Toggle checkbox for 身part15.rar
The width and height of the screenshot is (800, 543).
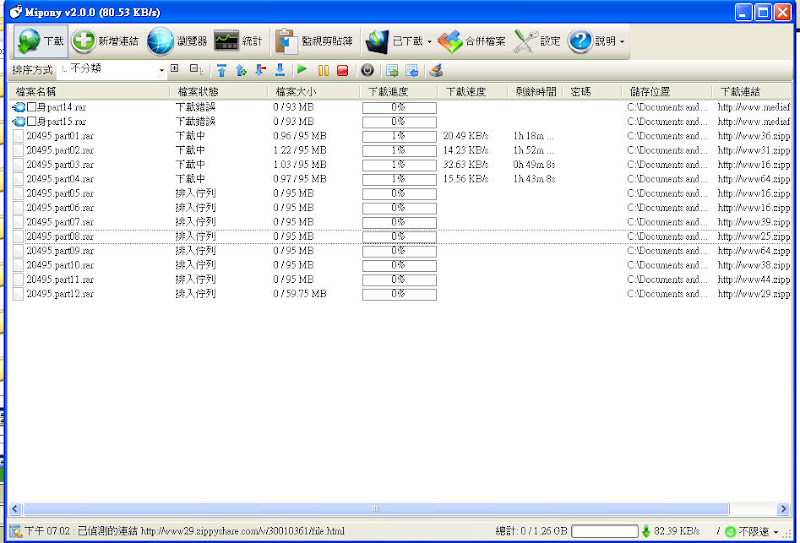click(32, 121)
